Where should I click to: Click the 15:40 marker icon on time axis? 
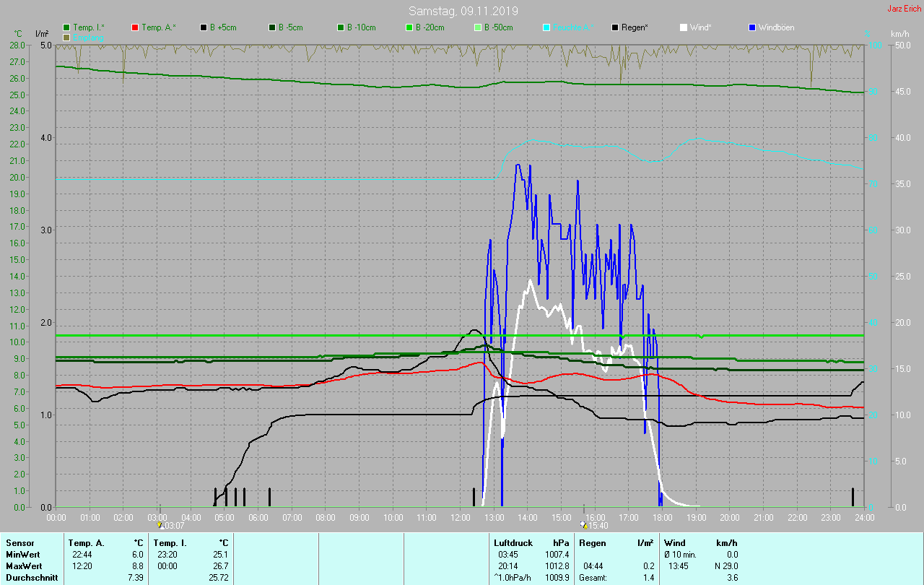[x=583, y=525]
